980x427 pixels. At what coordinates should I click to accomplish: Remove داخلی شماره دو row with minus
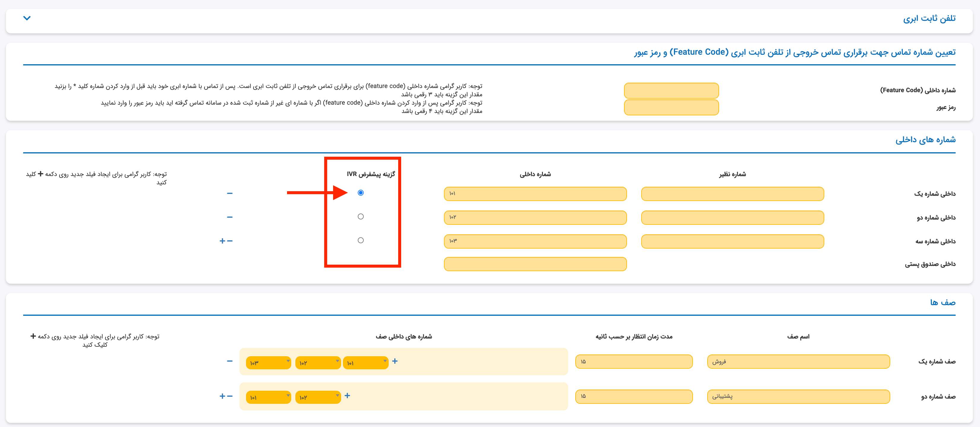pos(229,217)
